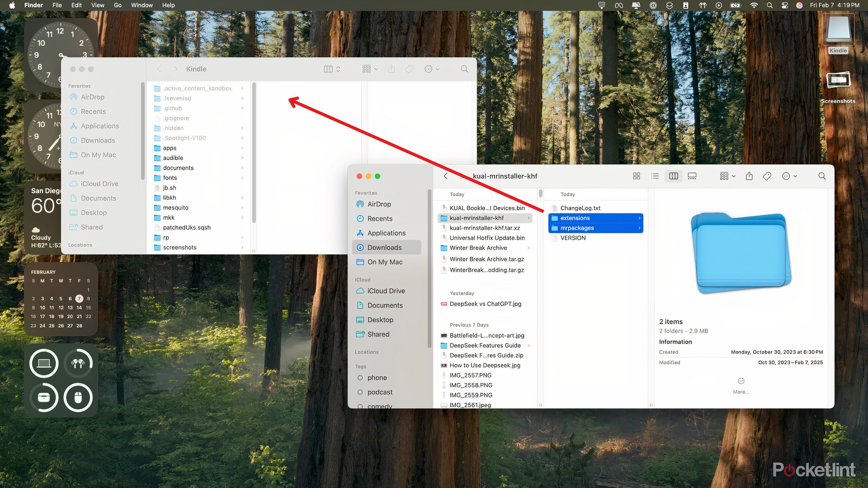Click Wi-Fi status icon in menu bar

754,5
